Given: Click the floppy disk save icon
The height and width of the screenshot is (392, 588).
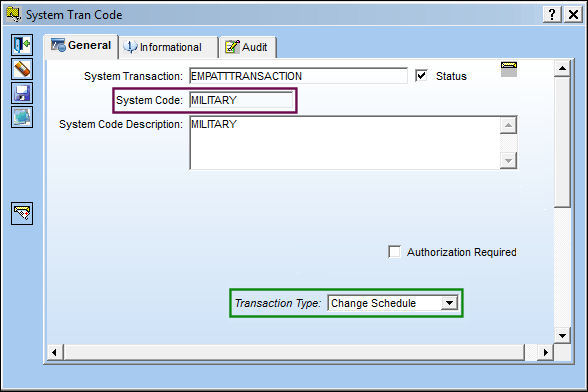Looking at the screenshot, I should tap(22, 93).
